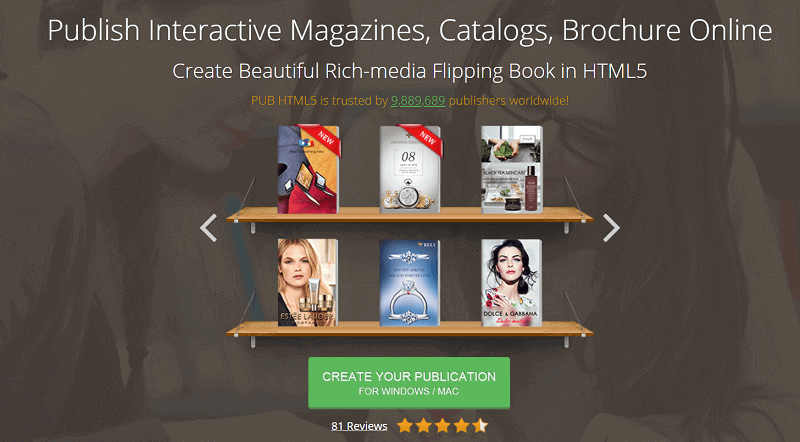Click the fourth gold rating star
The height and width of the screenshot is (442, 800).
point(462,425)
